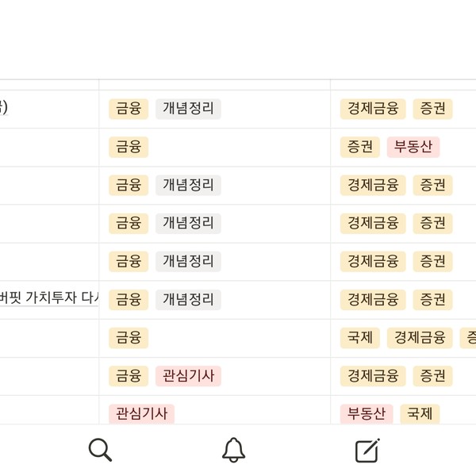Click 금융 tag in the second row
The height and width of the screenshot is (476, 476).
tap(129, 147)
